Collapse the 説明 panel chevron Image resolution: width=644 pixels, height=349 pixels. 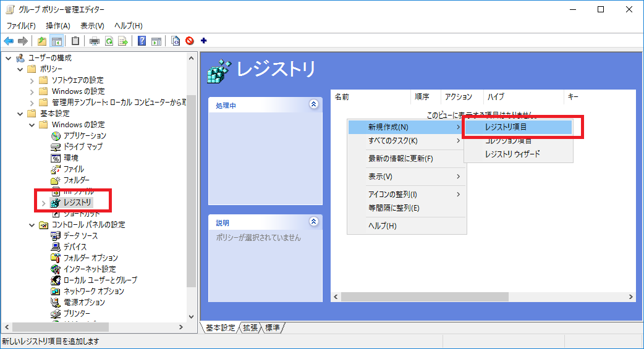point(314,222)
